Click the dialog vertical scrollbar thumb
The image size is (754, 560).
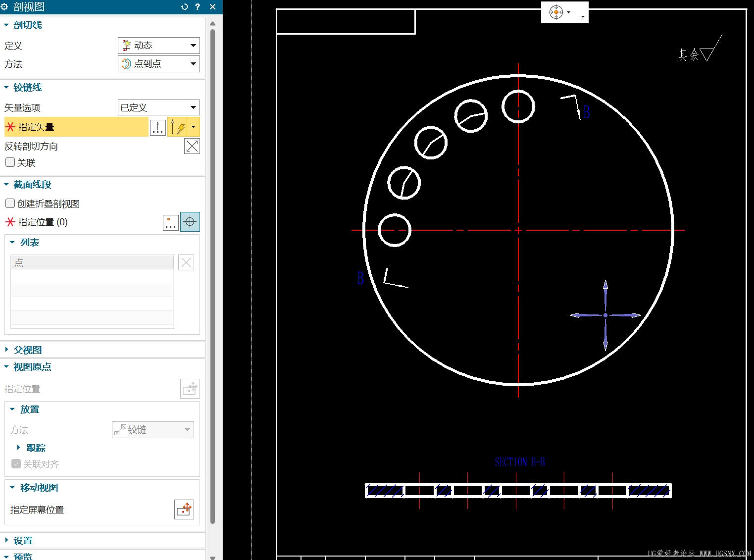click(213, 276)
